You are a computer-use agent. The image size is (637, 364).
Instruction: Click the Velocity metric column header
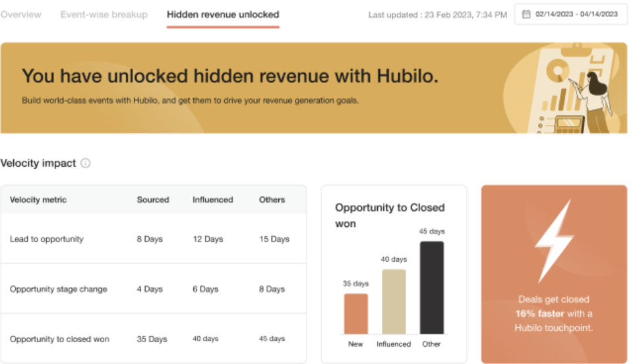pos(38,200)
